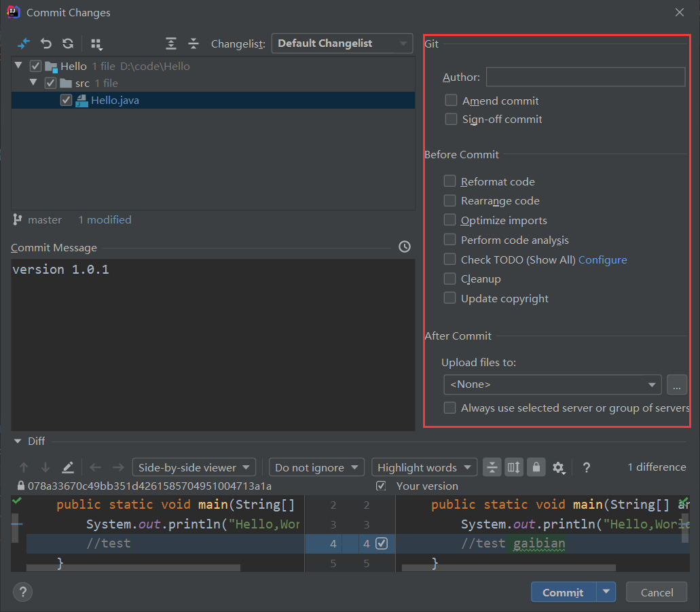Enable Sign-off commit
Screen dimensions: 700x612
451,119
